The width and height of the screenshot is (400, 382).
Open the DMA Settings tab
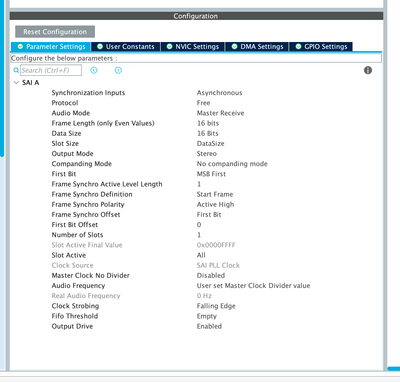coord(257,47)
